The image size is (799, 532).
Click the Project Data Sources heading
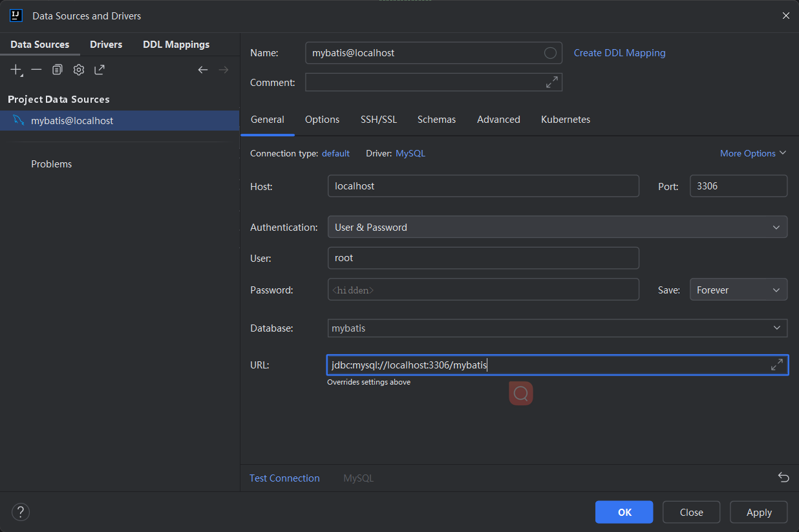click(58, 100)
